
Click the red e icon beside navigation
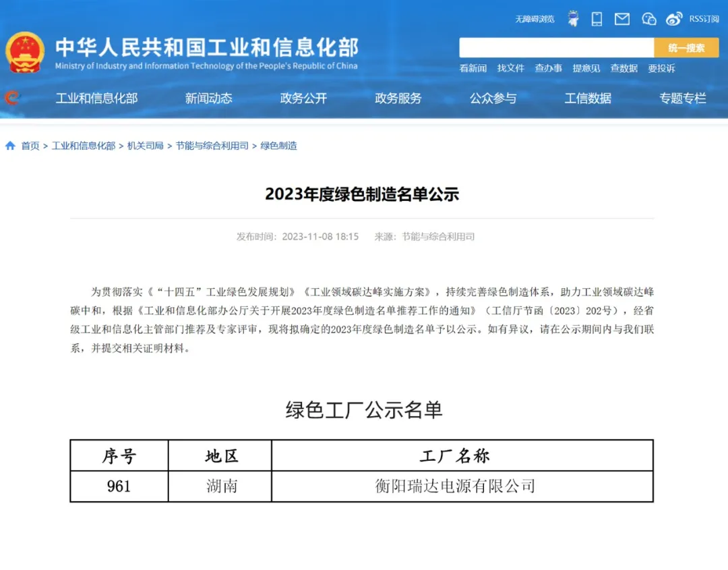pos(11,98)
